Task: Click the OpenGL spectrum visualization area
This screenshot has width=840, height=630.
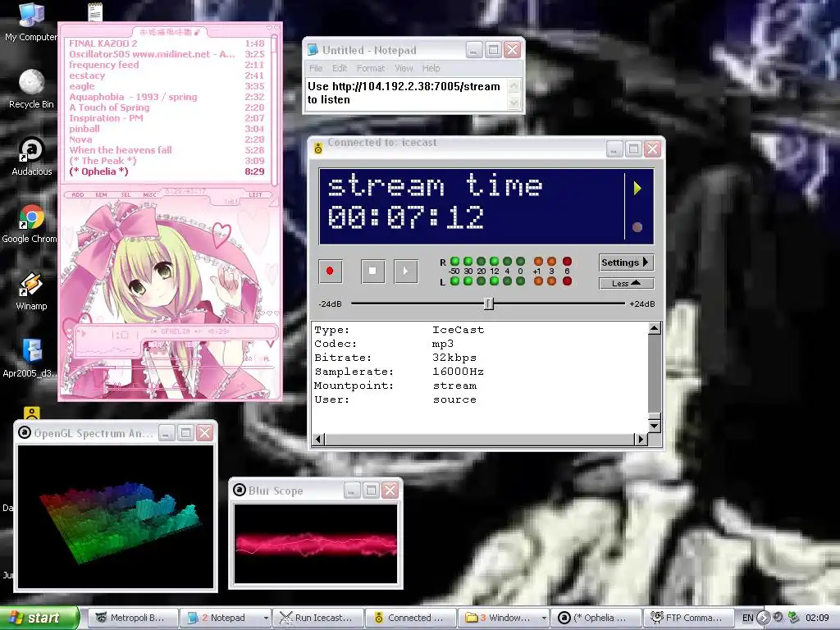Action: (x=116, y=516)
